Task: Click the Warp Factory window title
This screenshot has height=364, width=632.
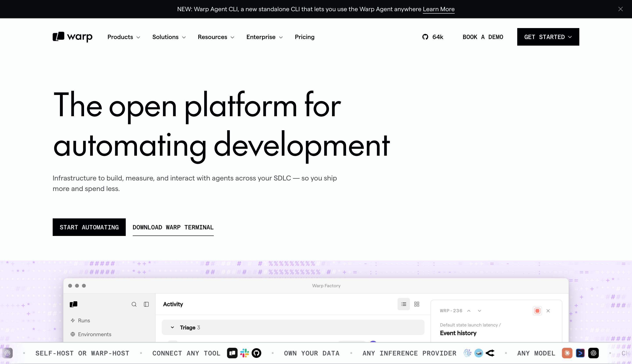Action: click(x=326, y=285)
